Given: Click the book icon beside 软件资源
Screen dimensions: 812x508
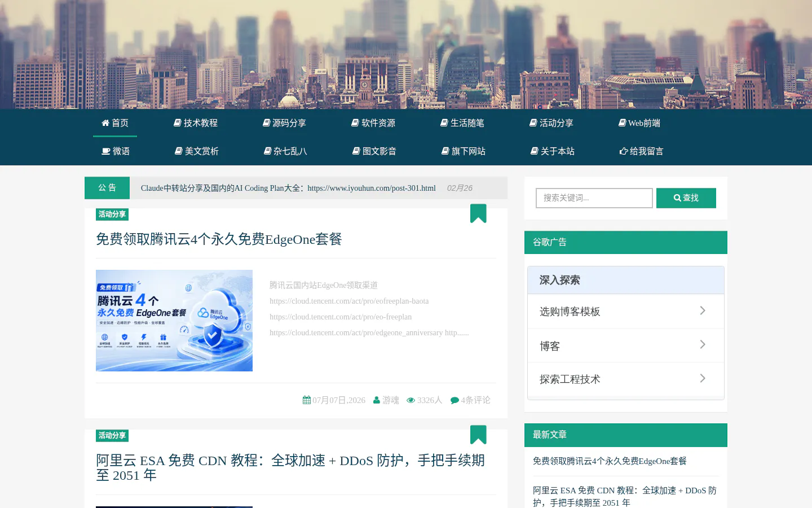Looking at the screenshot, I should (x=355, y=122).
